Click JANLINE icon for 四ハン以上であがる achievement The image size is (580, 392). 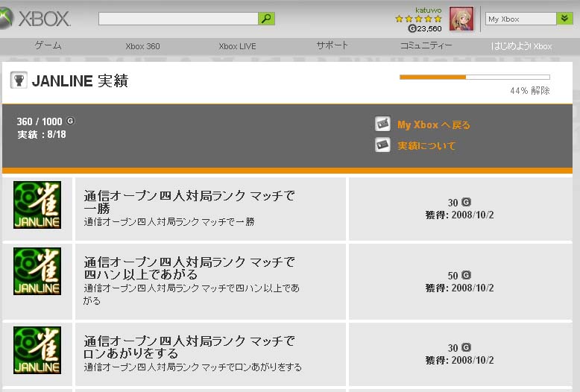(x=37, y=271)
